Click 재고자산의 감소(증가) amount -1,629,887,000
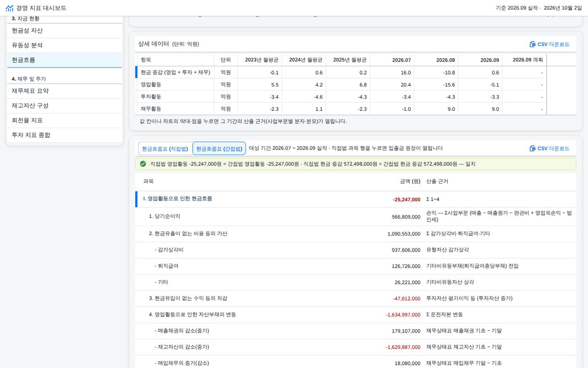The height and width of the screenshot is (368, 588). [403, 347]
